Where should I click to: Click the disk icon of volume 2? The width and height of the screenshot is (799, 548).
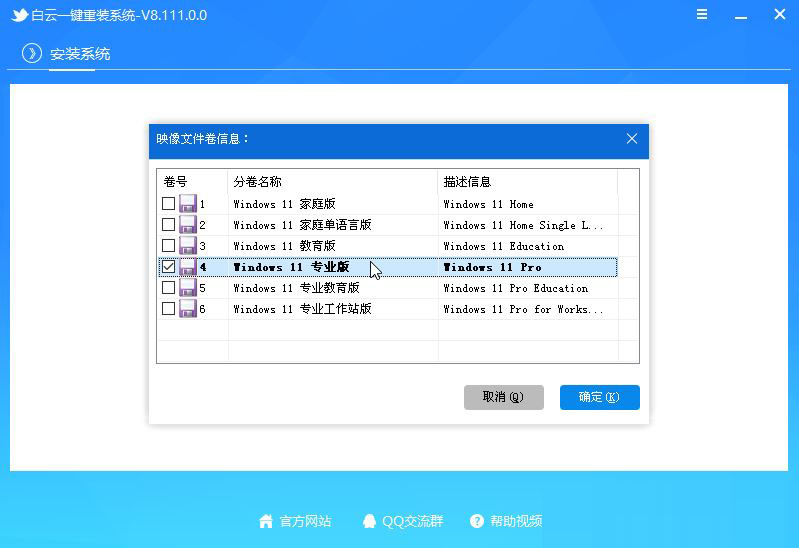tap(188, 225)
